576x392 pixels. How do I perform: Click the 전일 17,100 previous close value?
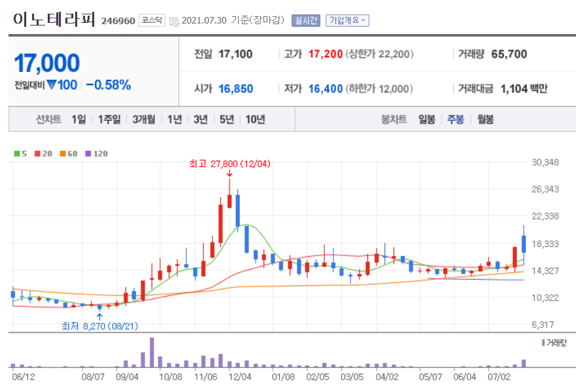(235, 54)
